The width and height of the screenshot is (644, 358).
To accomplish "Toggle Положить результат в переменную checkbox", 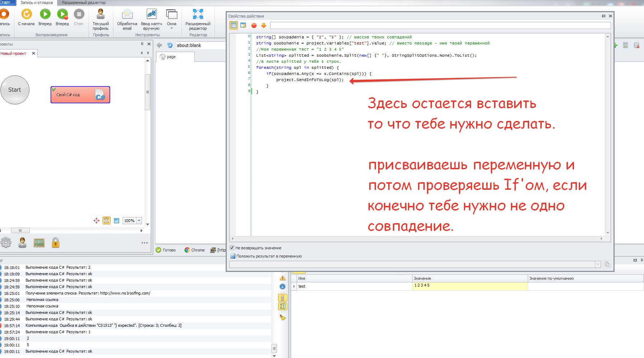I will tap(232, 256).
